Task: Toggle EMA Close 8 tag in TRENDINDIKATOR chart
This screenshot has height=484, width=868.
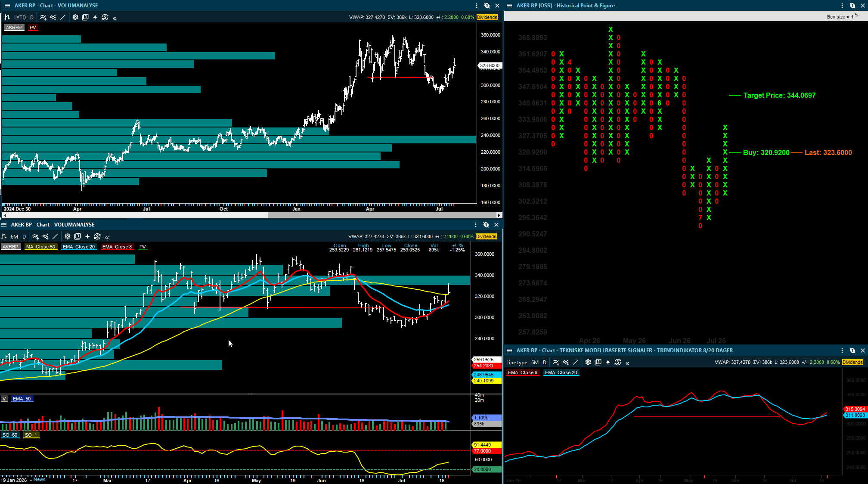Action: pyautogui.click(x=523, y=372)
